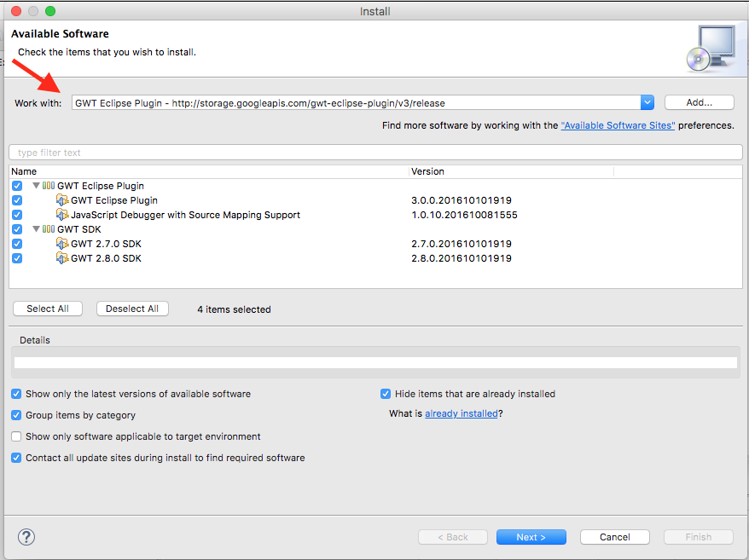Click the GWT 2.8.0 SDK feature icon
Image resolution: width=749 pixels, height=560 pixels.
click(62, 257)
